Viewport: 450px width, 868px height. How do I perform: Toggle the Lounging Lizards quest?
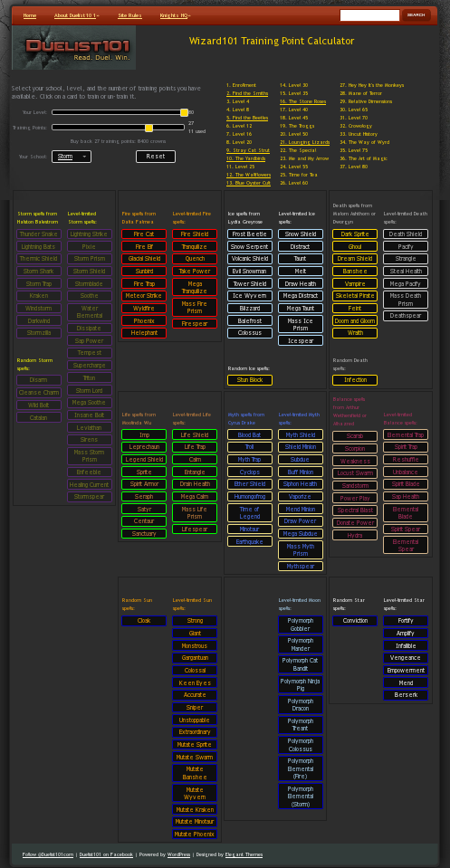pyautogui.click(x=304, y=142)
